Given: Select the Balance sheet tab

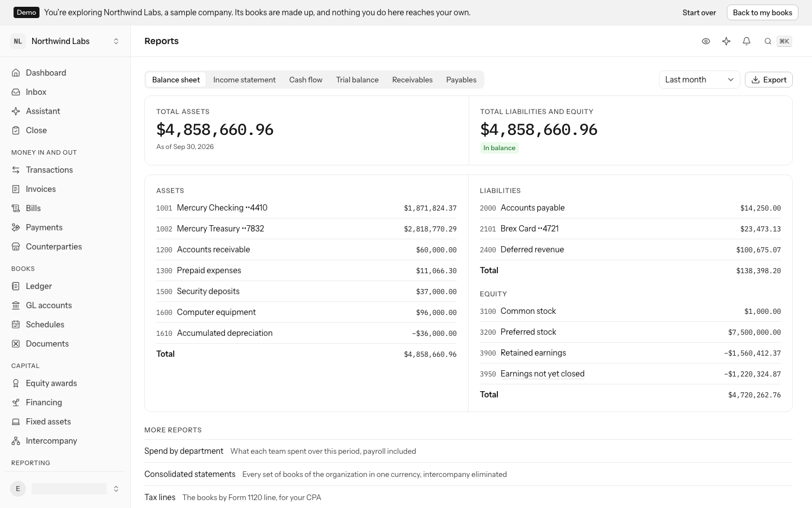Looking at the screenshot, I should click(176, 80).
